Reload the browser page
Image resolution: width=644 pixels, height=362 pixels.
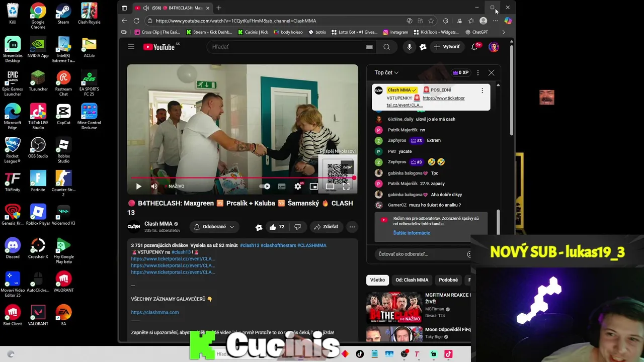tap(136, 21)
